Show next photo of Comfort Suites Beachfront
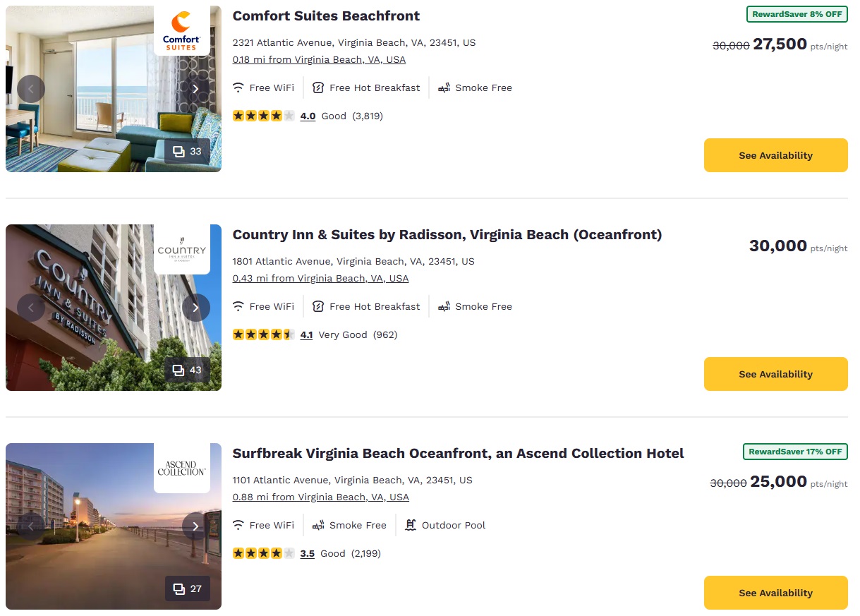860x616 pixels. [195, 89]
